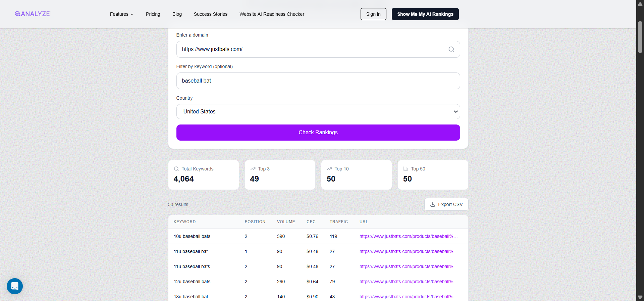Click the 119 traffic value
This screenshot has width=644, height=301.
click(333, 236)
